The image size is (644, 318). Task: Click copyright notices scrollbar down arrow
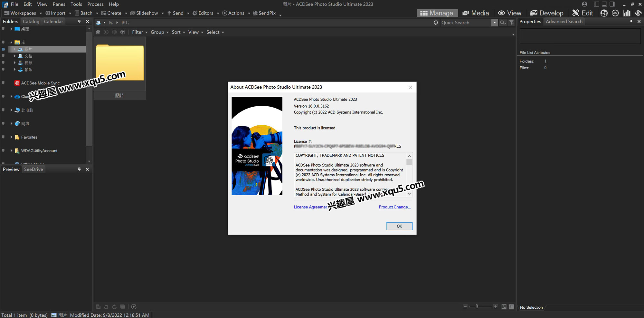click(409, 194)
